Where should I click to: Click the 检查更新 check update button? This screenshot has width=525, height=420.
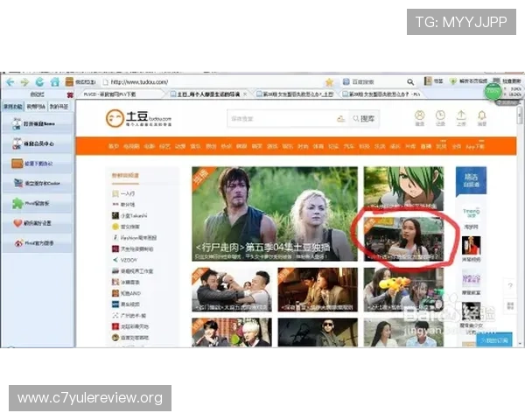click(x=507, y=81)
